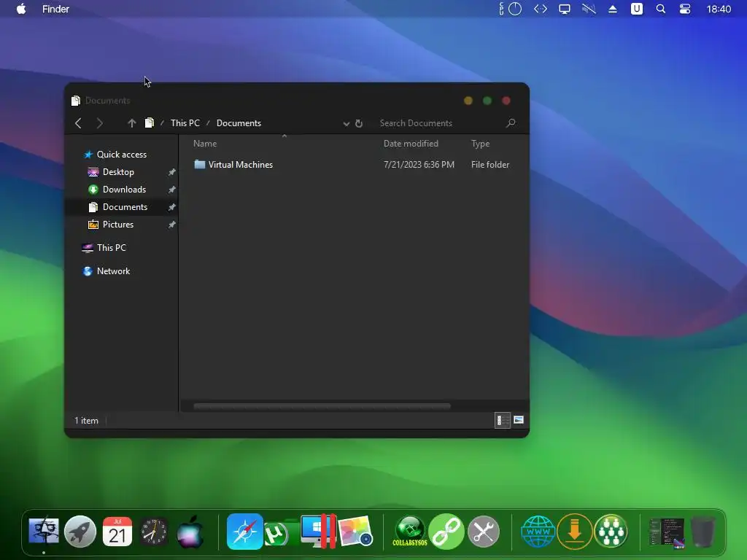Sort by the Type column header
This screenshot has width=747, height=560.
[480, 144]
